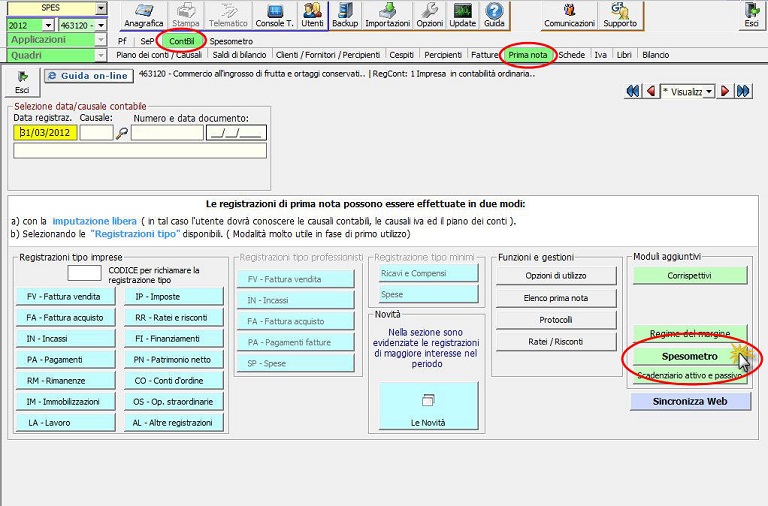Open the Applicazioni dropdown
Screen dimensions: 768x506
[100, 40]
